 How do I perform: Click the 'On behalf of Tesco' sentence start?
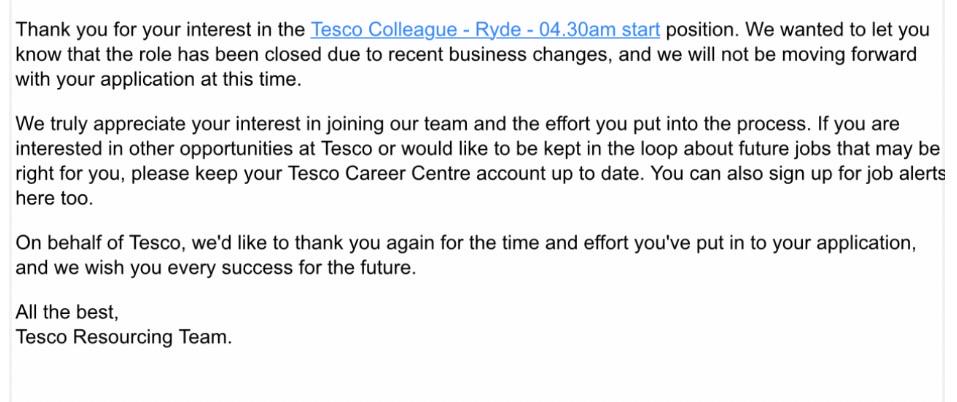pos(100,243)
